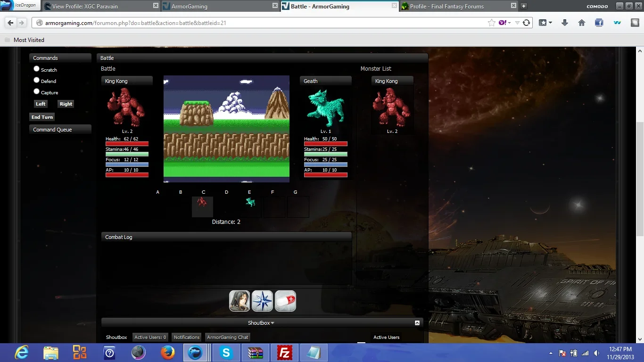Viewport: 644px width, 362px height.
Task: Click the red monster on tile C
Action: coord(202,203)
